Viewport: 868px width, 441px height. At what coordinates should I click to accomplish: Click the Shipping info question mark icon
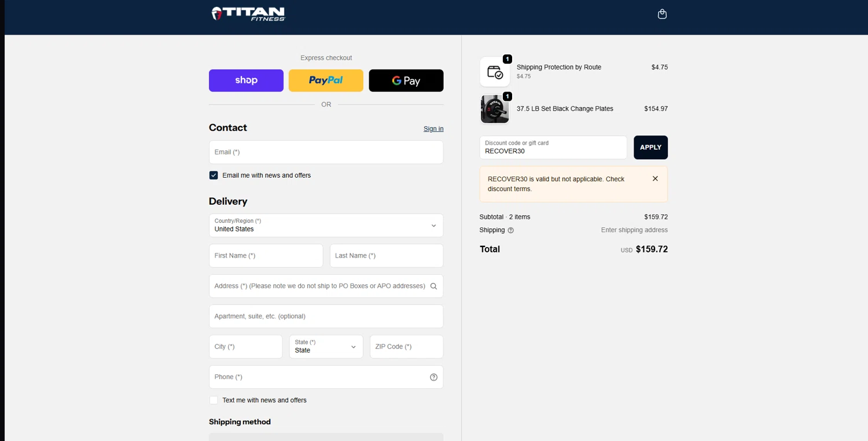[x=510, y=230]
